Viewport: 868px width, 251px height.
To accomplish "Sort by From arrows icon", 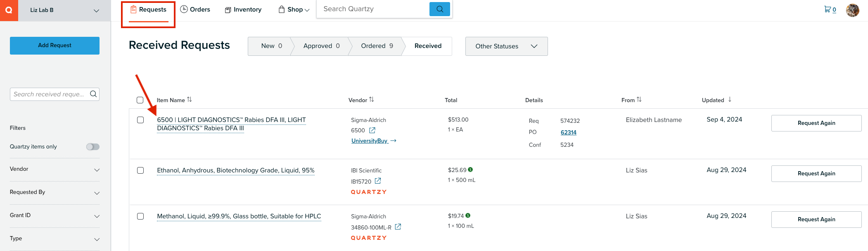I will pyautogui.click(x=639, y=100).
